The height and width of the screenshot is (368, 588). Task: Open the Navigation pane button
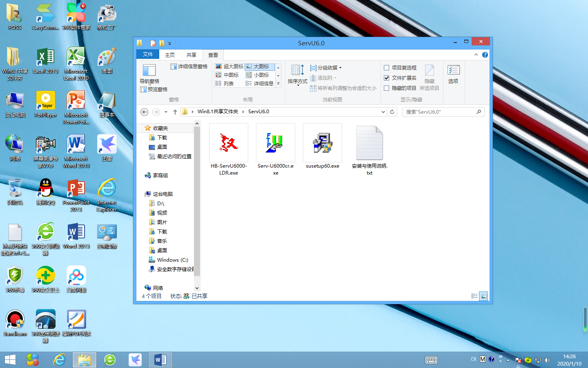pos(149,74)
